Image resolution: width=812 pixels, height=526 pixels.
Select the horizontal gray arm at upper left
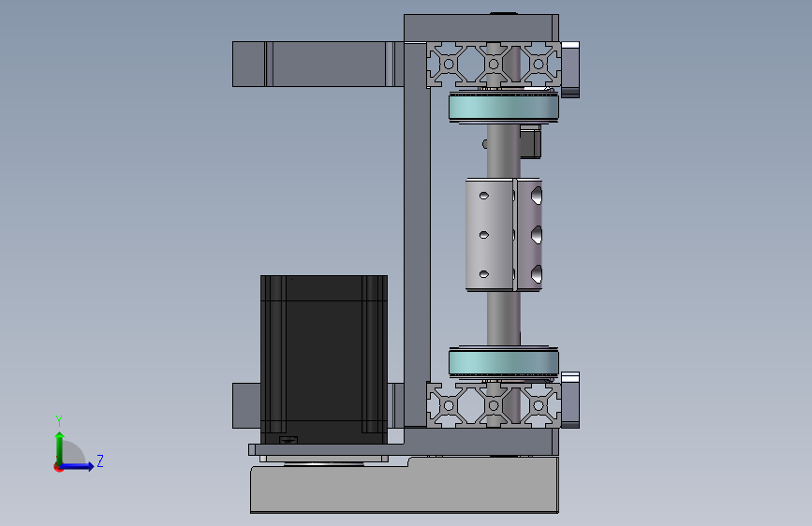[x=317, y=65]
